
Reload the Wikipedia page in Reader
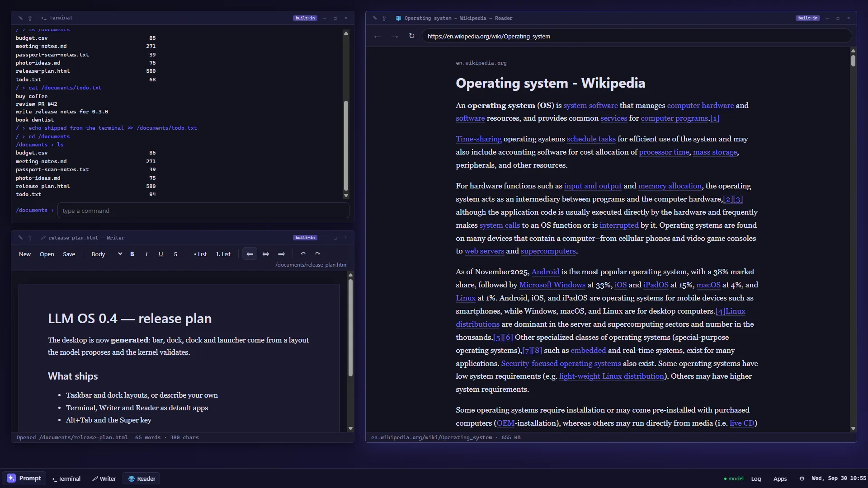pyautogui.click(x=411, y=36)
